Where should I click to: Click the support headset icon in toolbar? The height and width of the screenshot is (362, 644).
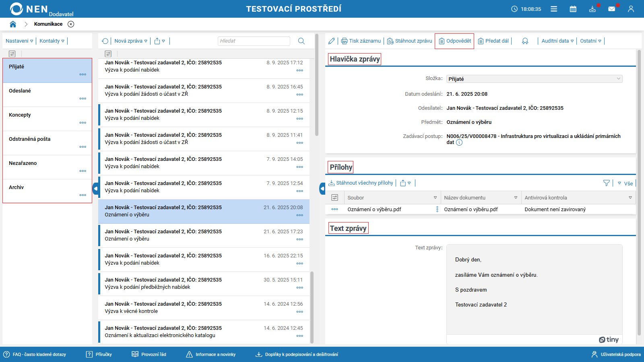(x=525, y=41)
